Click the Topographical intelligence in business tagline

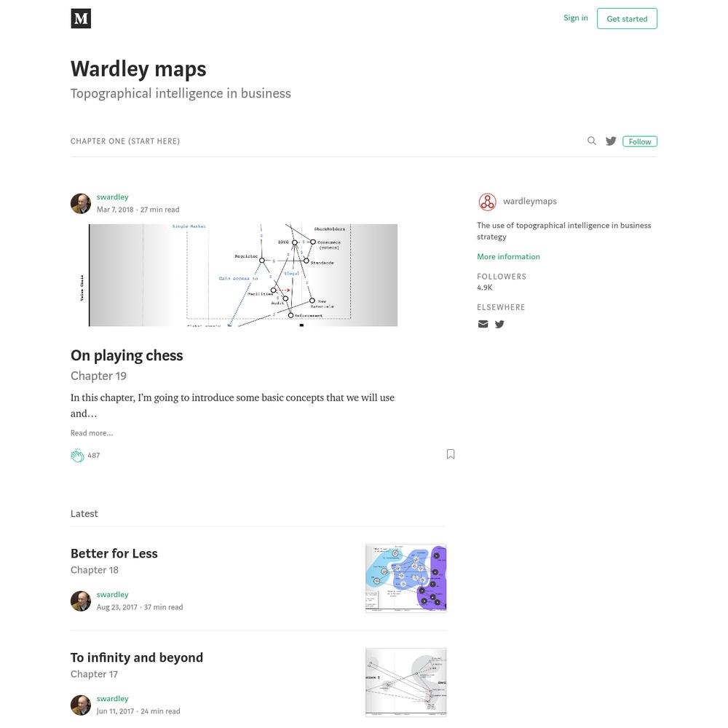coord(181,93)
